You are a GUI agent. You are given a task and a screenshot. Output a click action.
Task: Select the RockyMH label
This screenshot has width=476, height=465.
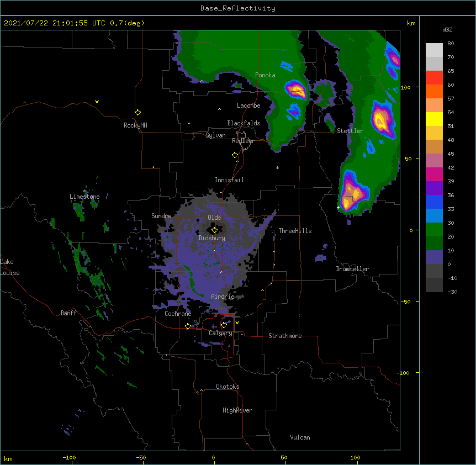tap(135, 125)
